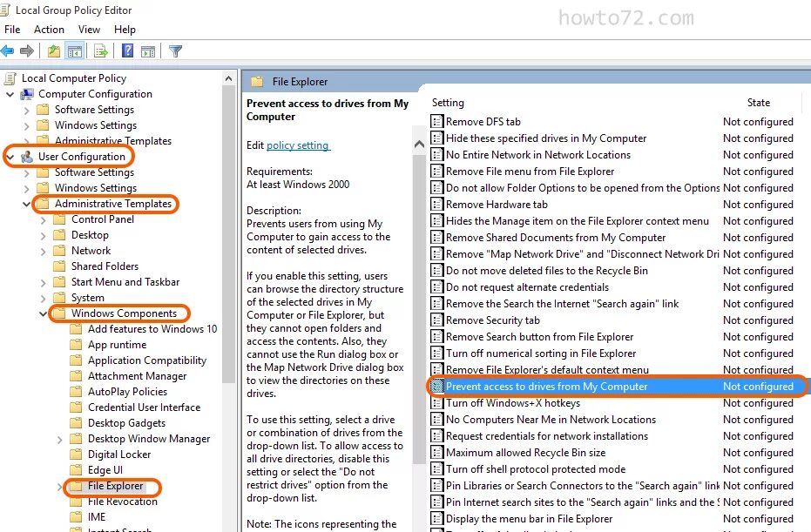Open the Action menu
Screen dimensions: 811x532
pyautogui.click(x=49, y=30)
